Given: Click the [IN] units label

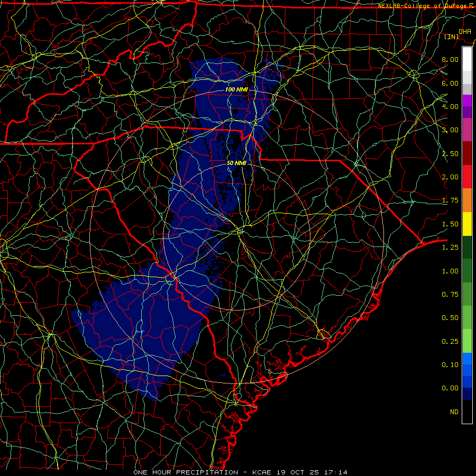Looking at the screenshot, I should click(452, 36).
